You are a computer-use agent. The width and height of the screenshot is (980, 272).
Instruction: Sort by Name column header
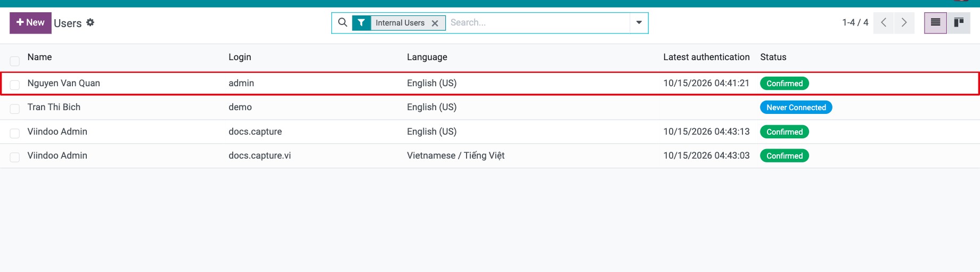pos(40,57)
